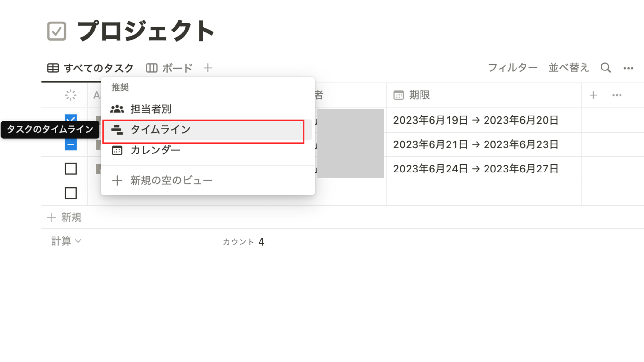Click the plus icon to add a property column
Image resolution: width=644 pixels, height=362 pixels.
593,95
